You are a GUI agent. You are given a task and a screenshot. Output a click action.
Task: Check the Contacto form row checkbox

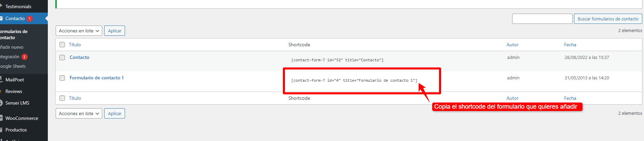[x=62, y=58]
